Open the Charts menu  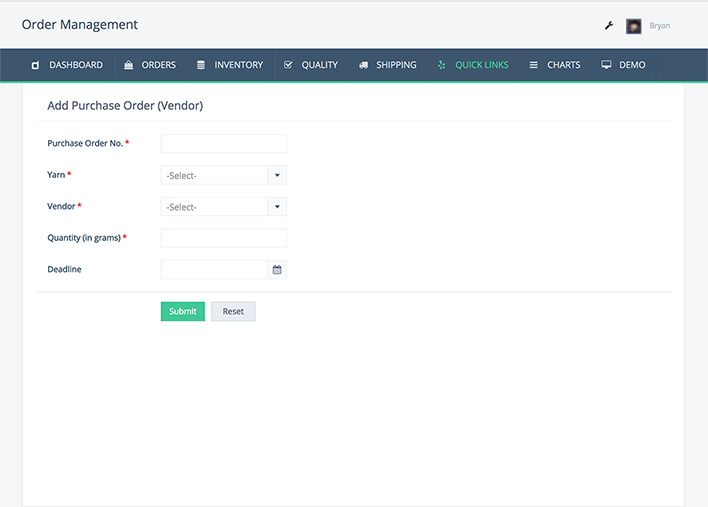pyautogui.click(x=555, y=65)
